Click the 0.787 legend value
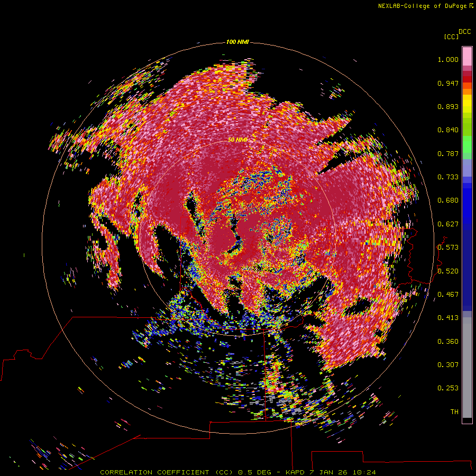This screenshot has height=476, width=476. click(x=448, y=153)
